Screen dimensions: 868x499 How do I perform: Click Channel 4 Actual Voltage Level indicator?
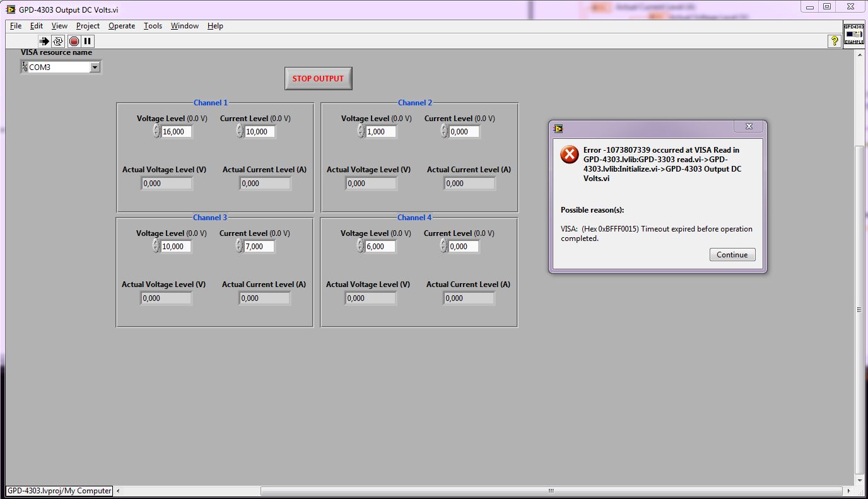coord(370,298)
